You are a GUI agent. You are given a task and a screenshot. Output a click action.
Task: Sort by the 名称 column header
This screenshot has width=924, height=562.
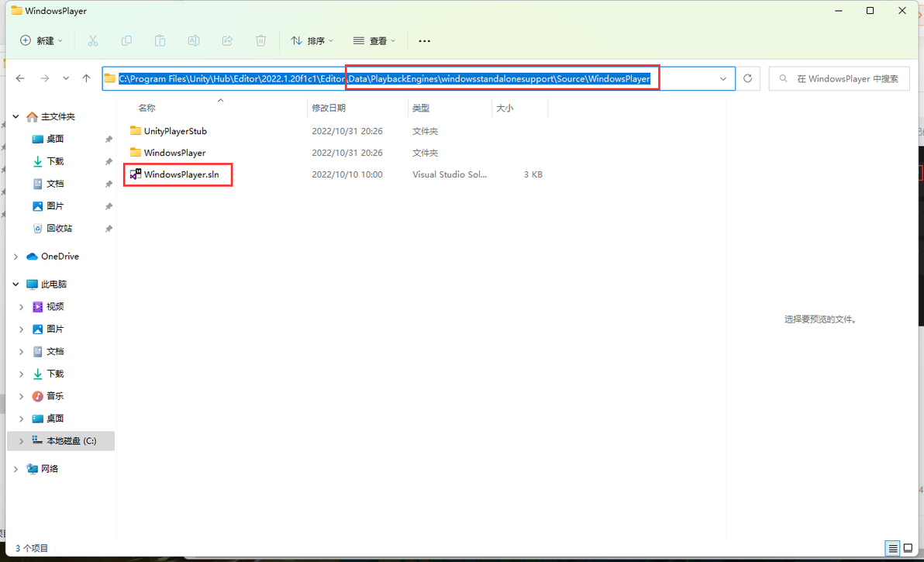click(x=147, y=108)
